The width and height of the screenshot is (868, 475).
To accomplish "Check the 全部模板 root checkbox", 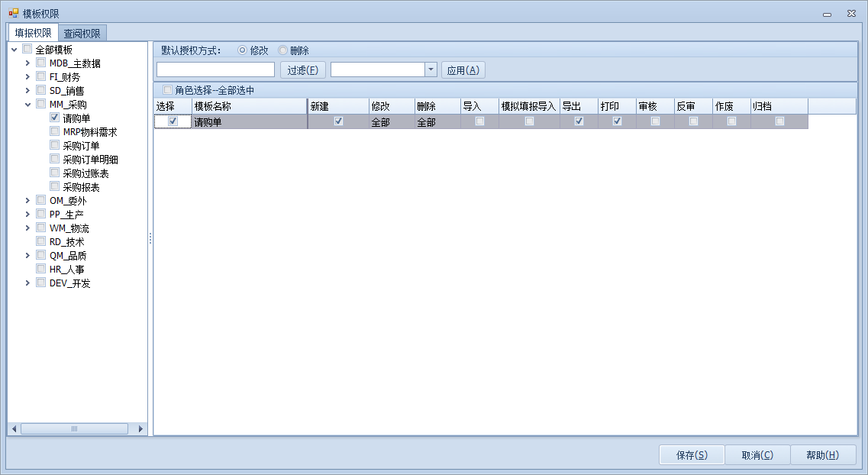I will [x=27, y=50].
